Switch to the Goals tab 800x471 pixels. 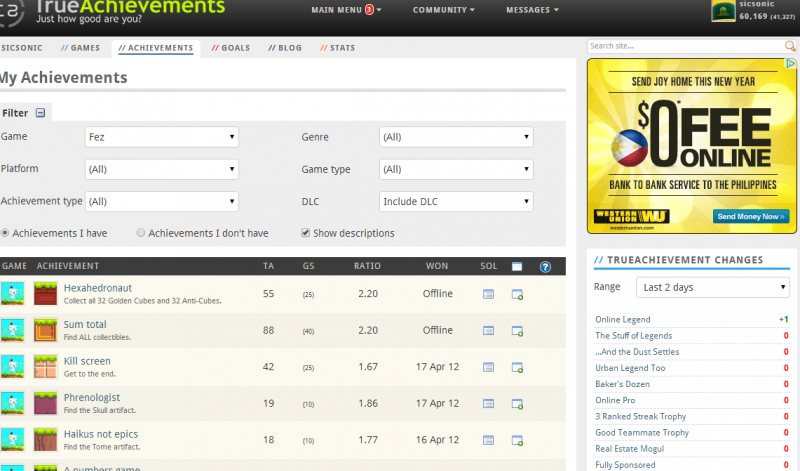(231, 48)
